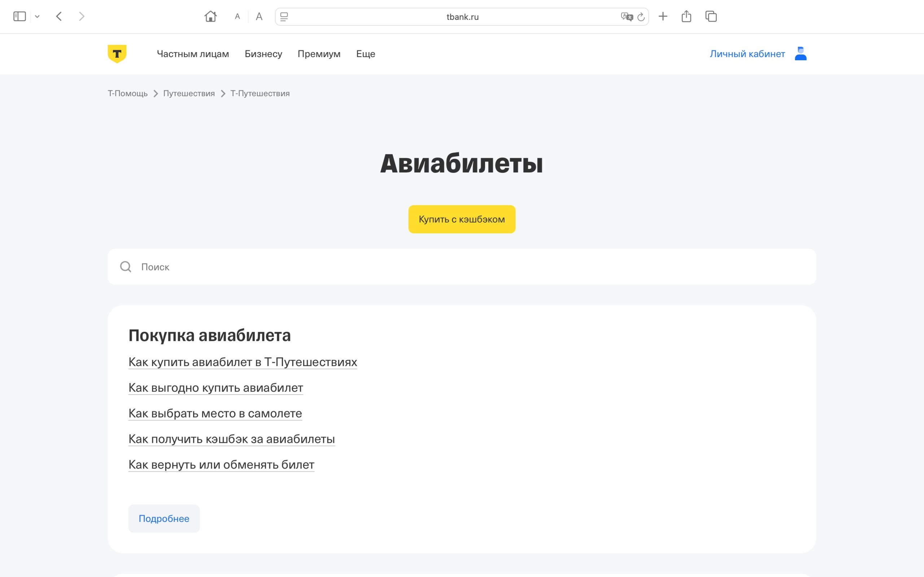Open a new tab with plus icon
This screenshot has width=924, height=577.
663,17
